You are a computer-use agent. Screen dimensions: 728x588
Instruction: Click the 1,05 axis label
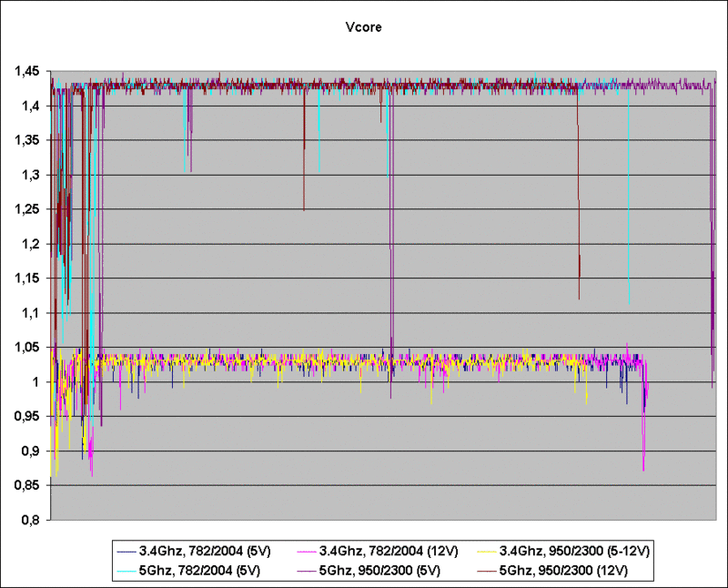pyautogui.click(x=27, y=348)
